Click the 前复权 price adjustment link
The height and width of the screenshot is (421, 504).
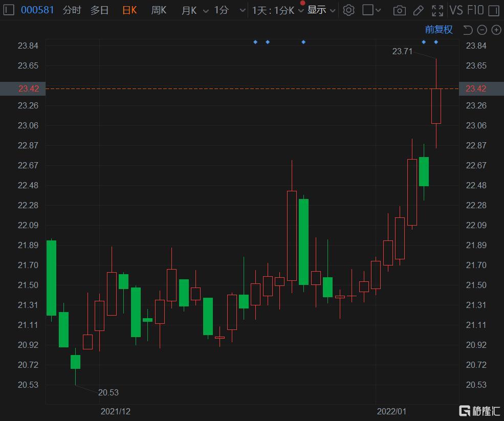(439, 30)
